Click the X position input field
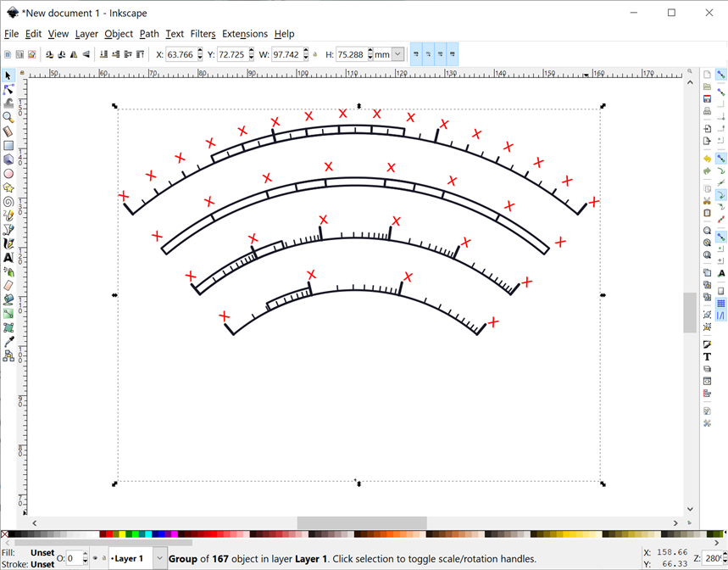This screenshot has height=570, width=728. tap(180, 54)
